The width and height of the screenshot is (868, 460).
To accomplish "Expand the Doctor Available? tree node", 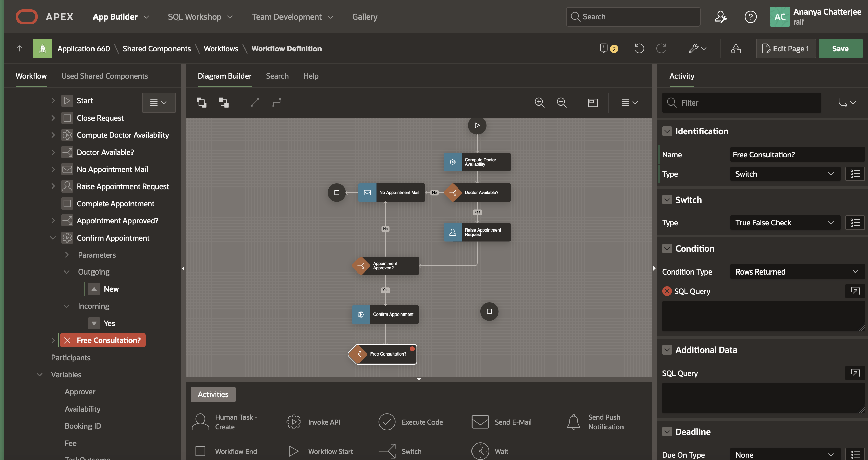I will point(53,152).
